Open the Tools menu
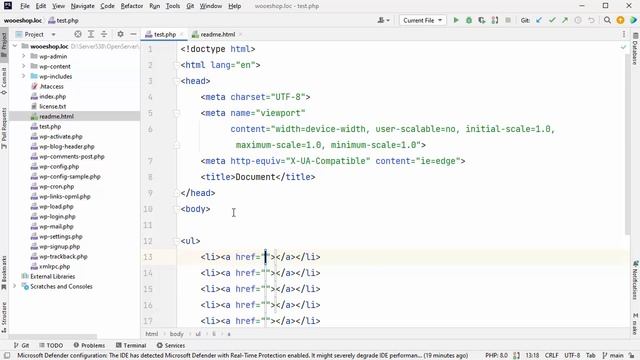This screenshot has width=640, height=360. point(173,6)
